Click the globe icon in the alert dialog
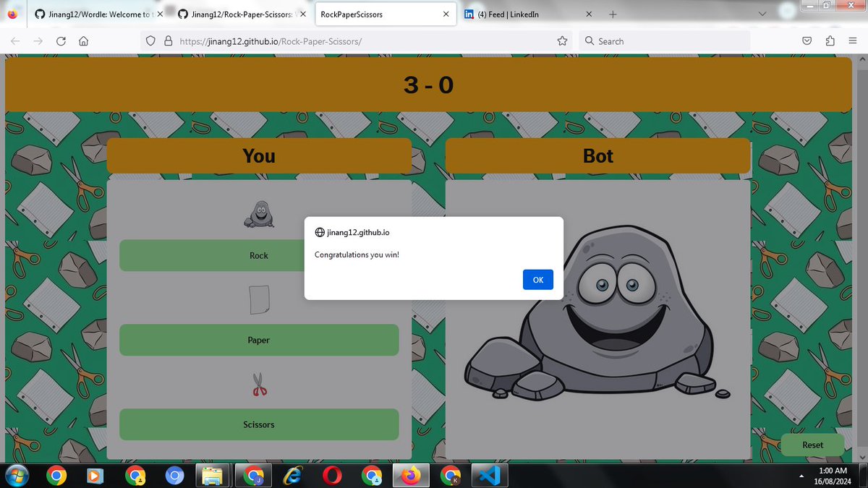This screenshot has width=868, height=488. click(320, 233)
